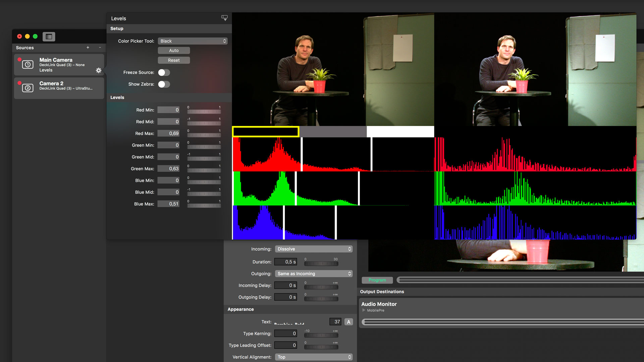Adjust the Red Max slider
The height and width of the screenshot is (362, 644).
(x=204, y=135)
